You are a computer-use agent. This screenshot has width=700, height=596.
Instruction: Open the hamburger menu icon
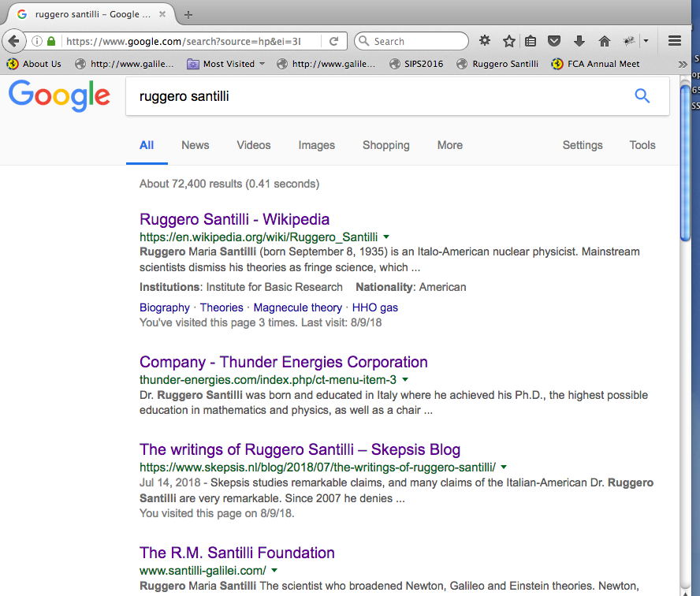(675, 41)
